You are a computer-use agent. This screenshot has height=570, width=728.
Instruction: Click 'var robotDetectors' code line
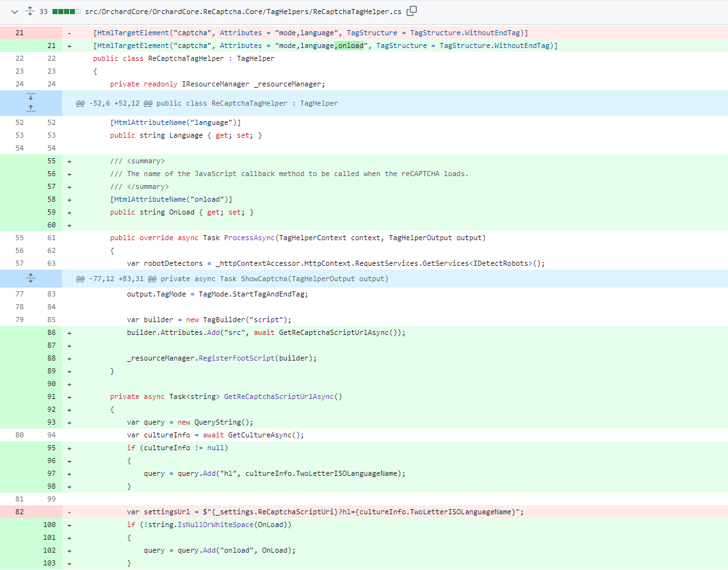point(336,263)
